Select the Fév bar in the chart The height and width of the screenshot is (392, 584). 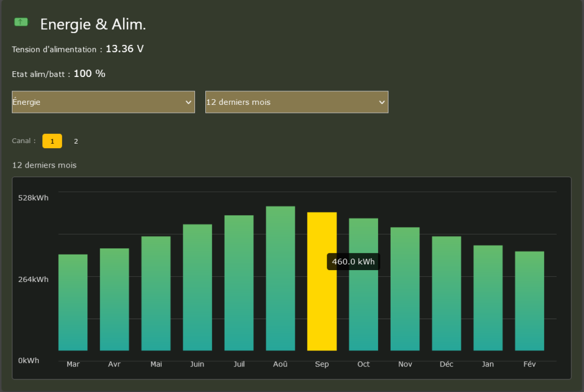[529, 301]
